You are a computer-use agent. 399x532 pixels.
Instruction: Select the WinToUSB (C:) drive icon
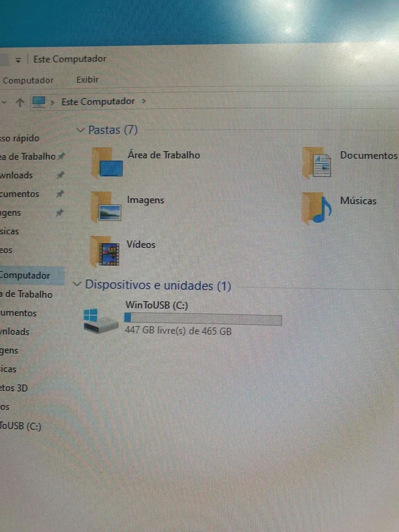[101, 320]
